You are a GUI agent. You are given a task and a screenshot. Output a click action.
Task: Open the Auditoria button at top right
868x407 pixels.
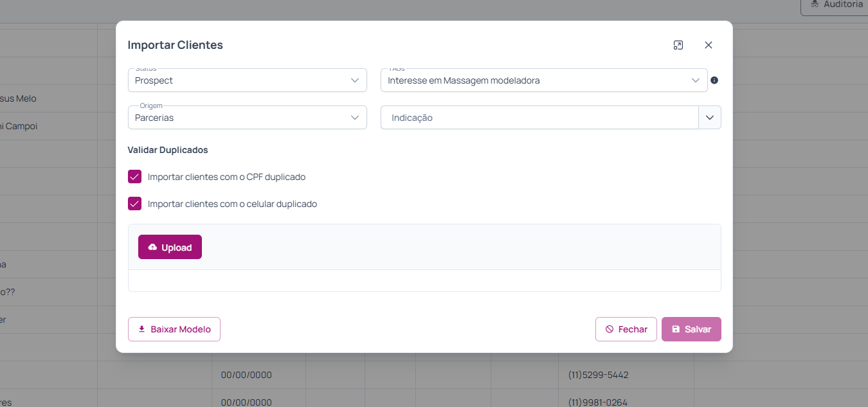[836, 5]
